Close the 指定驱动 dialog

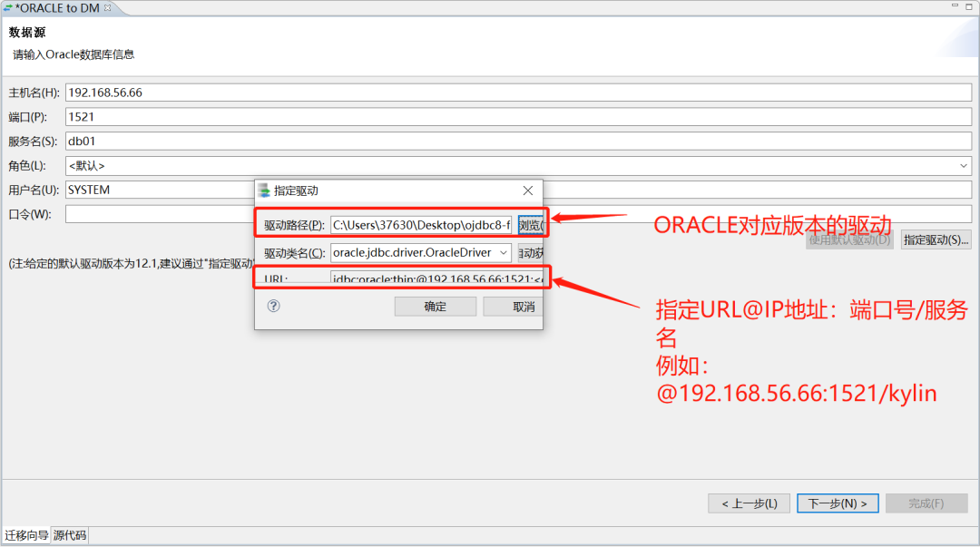(528, 190)
